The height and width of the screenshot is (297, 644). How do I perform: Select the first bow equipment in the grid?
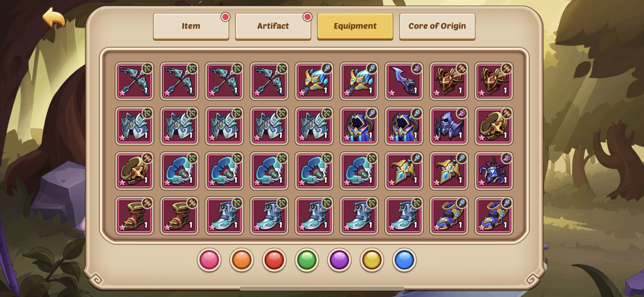coord(134,81)
